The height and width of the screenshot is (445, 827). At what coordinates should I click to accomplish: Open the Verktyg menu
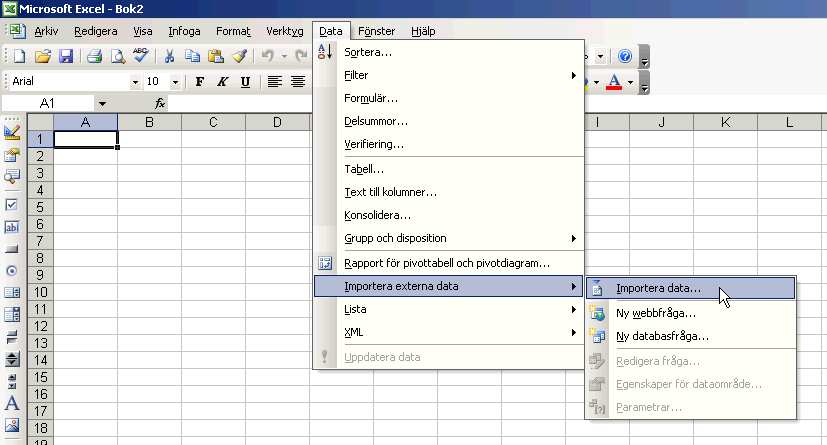pyautogui.click(x=285, y=31)
